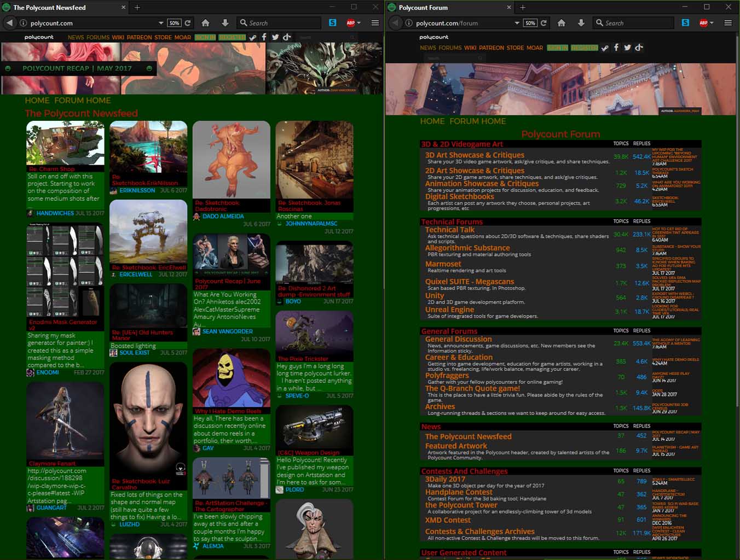Open SEAN VANGORDER author link

(x=228, y=331)
